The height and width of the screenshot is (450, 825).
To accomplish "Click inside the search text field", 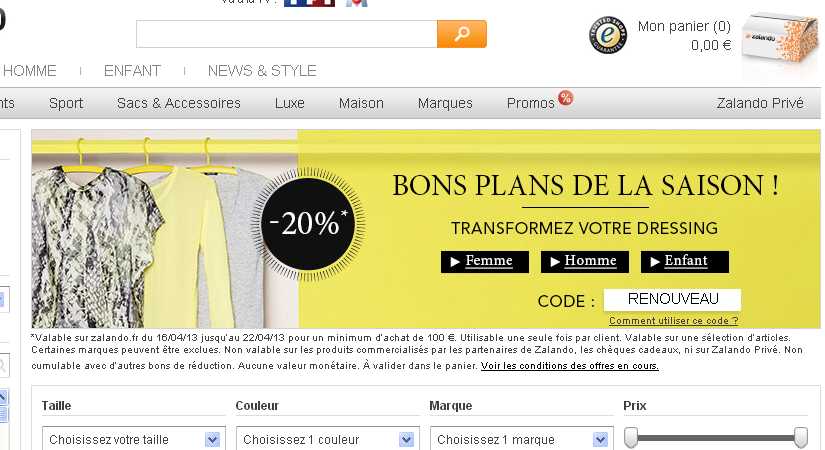I will 287,34.
